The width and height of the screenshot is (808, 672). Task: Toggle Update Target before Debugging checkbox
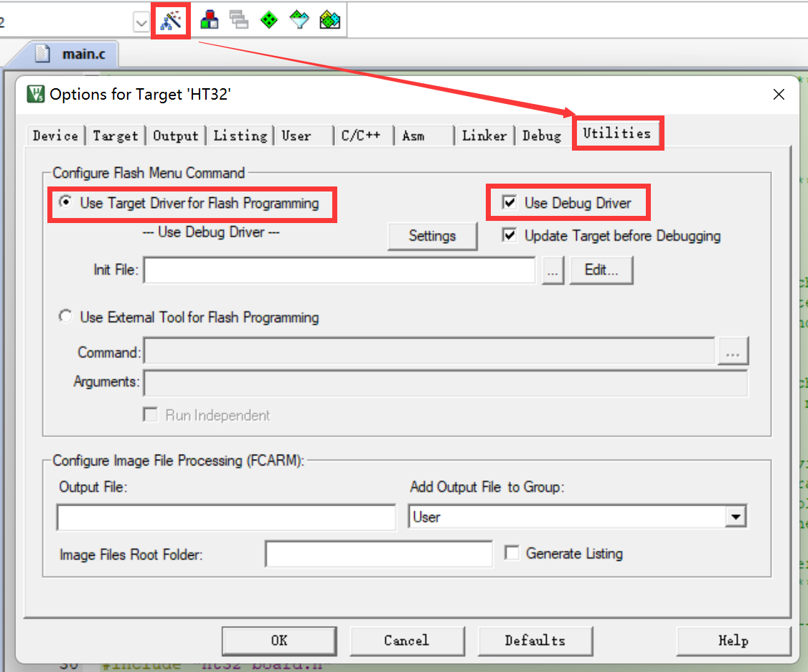(x=509, y=235)
